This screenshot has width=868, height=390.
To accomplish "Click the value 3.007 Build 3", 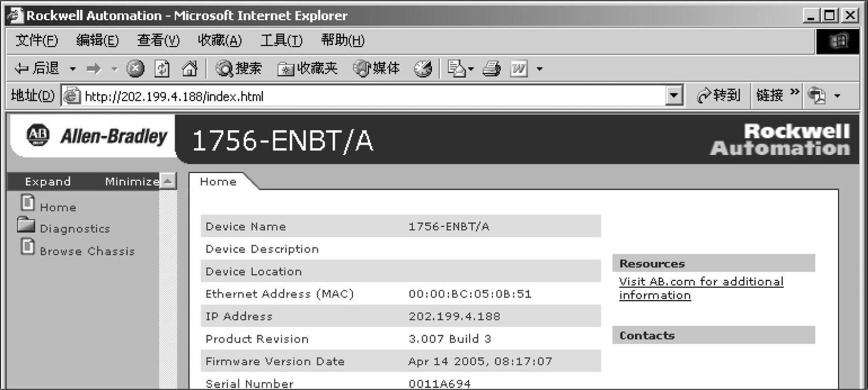I will point(450,339).
